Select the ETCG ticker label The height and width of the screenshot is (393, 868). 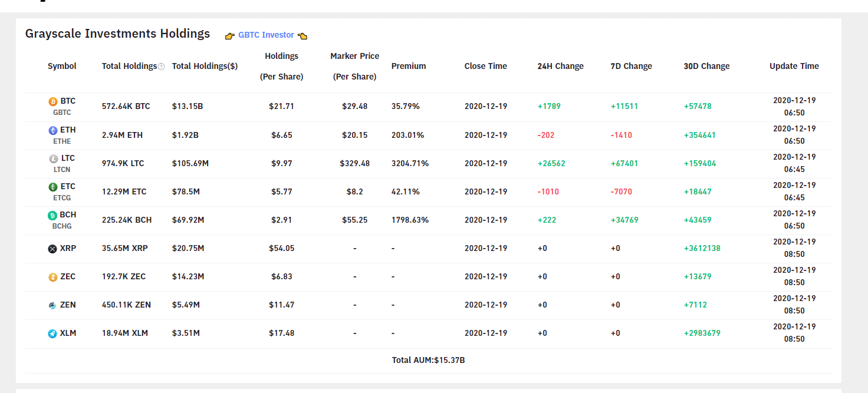point(62,197)
